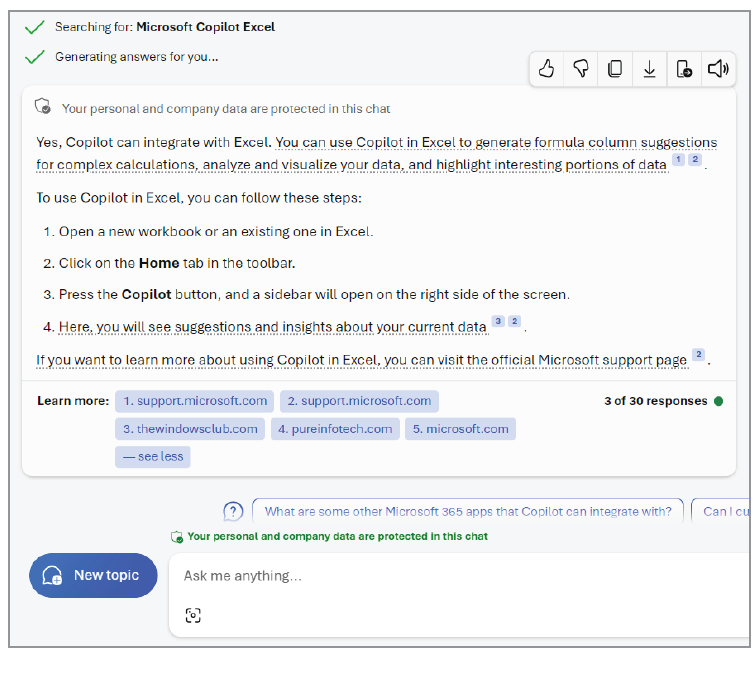Screen dimensions: 754x673
Task: Select the Microsoft 365 apps suggested question
Action: coord(468,511)
